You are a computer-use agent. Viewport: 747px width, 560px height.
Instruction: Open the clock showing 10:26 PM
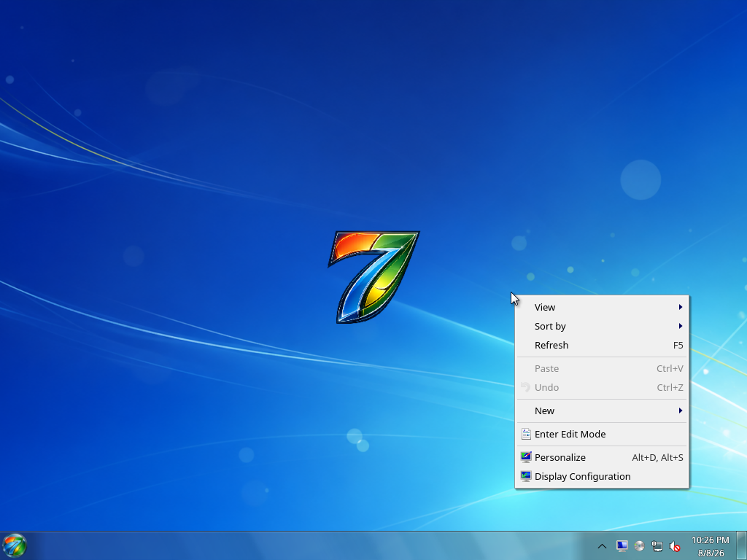tap(711, 546)
